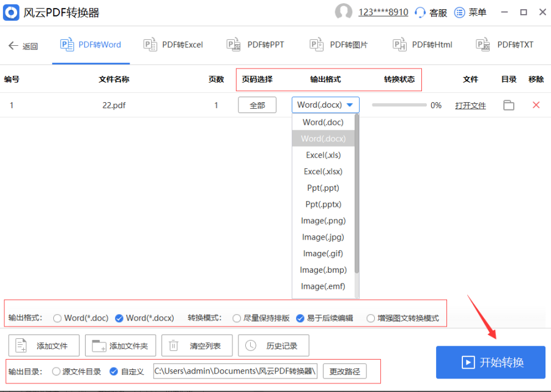Open the 菜单 list icon
The image size is (551, 392).
click(x=459, y=13)
